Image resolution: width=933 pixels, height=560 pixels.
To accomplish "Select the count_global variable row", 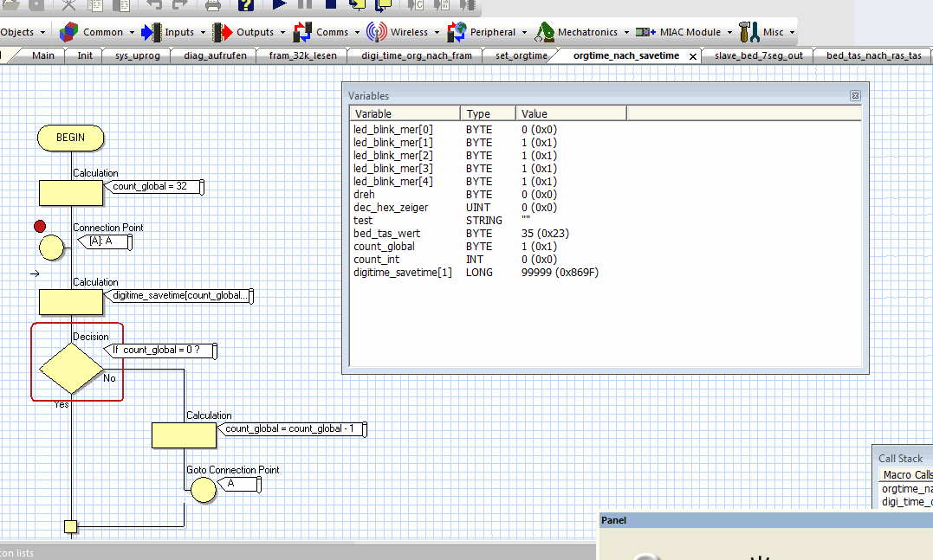I will pos(606,246).
